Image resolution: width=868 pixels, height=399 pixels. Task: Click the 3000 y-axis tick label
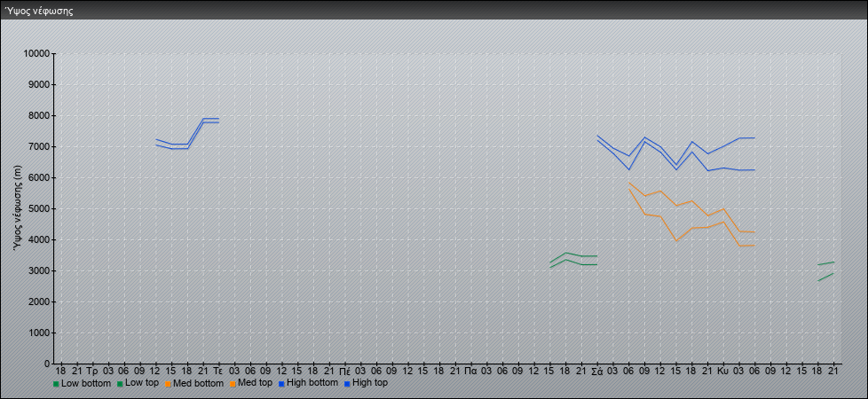click(x=39, y=270)
